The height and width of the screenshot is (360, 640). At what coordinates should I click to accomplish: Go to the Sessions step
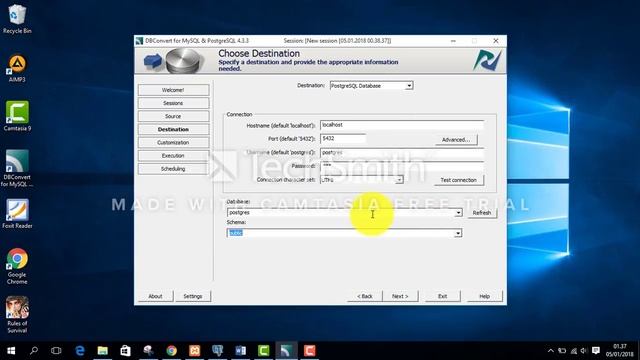click(x=173, y=103)
